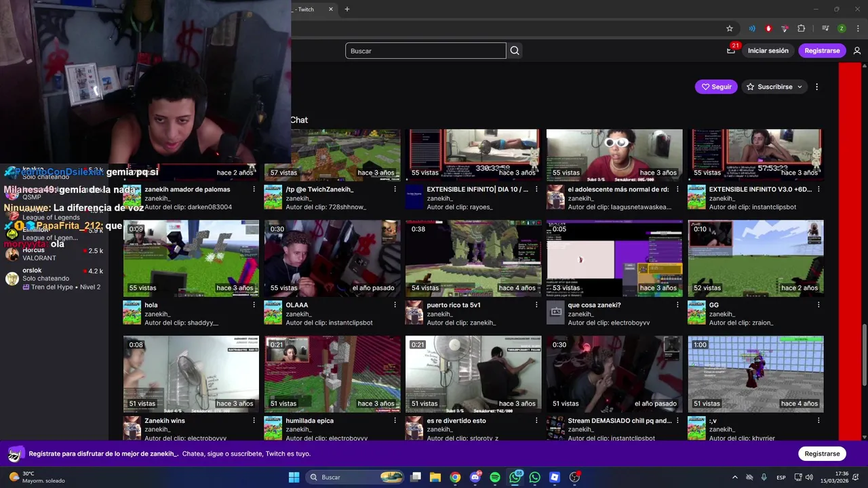Click ESP language indicator in tray
Image resolution: width=868 pixels, height=488 pixels.
pyautogui.click(x=781, y=477)
